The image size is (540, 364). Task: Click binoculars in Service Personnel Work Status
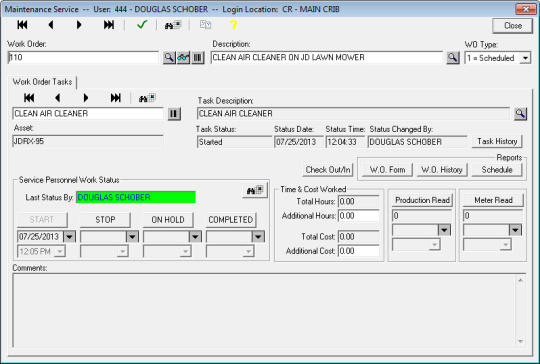tap(255, 190)
